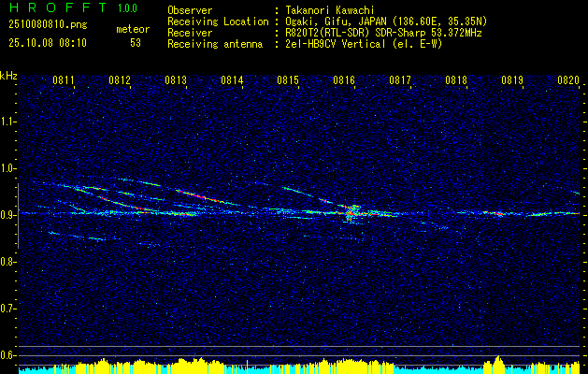
Task: Click time marker 0813
Action: (x=176, y=79)
